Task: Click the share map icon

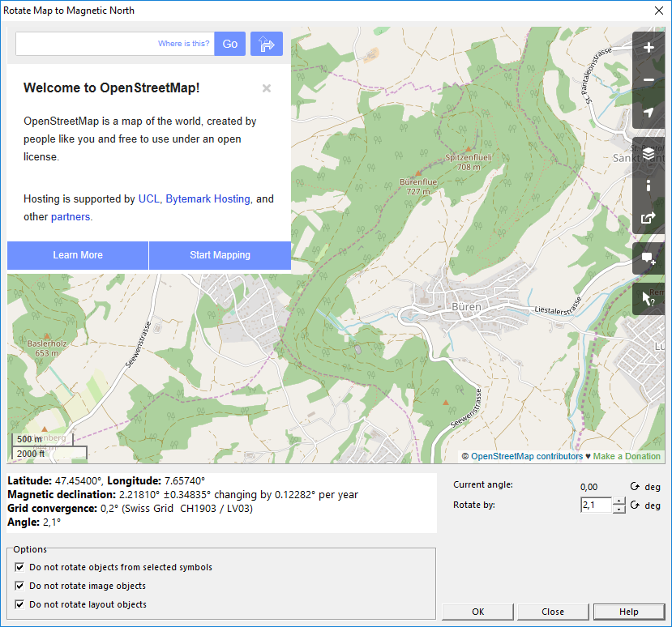Action: tap(648, 218)
